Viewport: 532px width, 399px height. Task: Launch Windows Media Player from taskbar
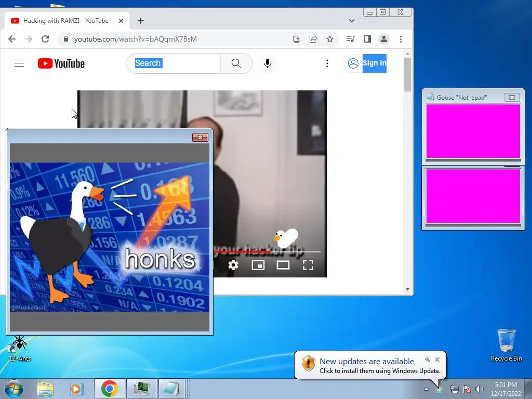click(x=76, y=389)
